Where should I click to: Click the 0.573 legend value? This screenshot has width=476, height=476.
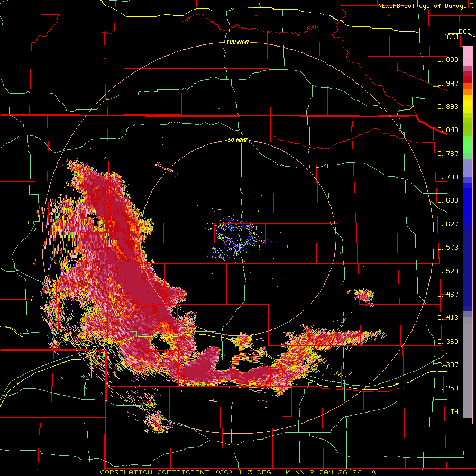coord(448,248)
